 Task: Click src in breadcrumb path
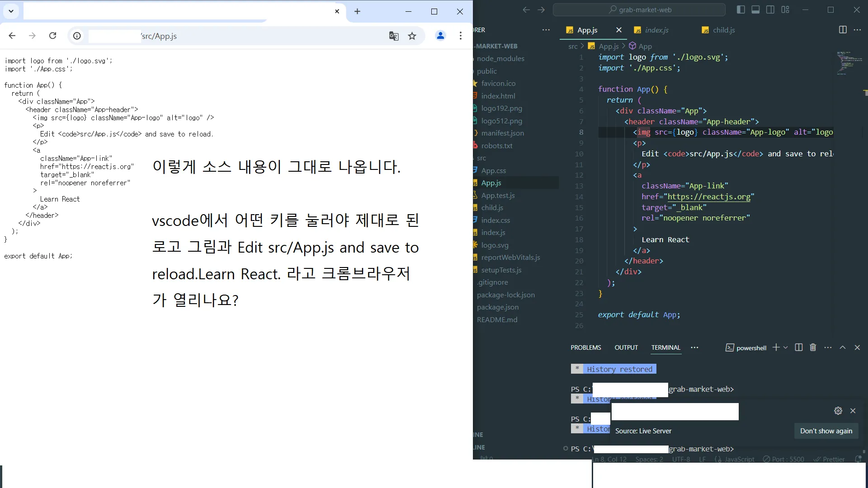573,46
